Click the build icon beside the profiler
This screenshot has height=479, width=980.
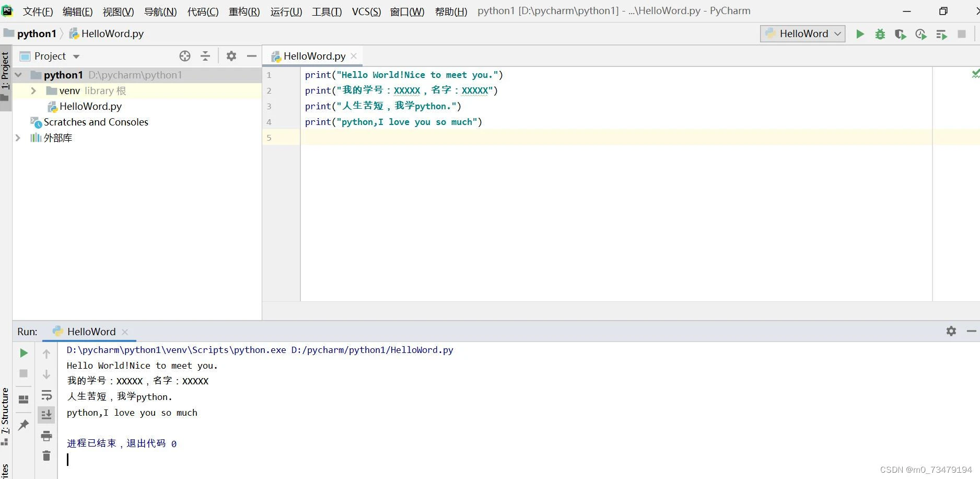tap(941, 35)
